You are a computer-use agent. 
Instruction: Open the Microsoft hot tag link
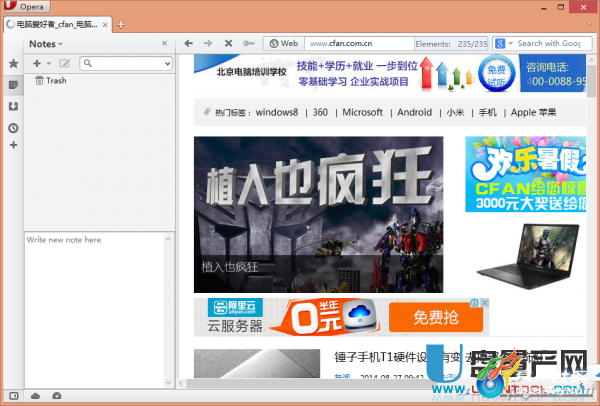[362, 113]
